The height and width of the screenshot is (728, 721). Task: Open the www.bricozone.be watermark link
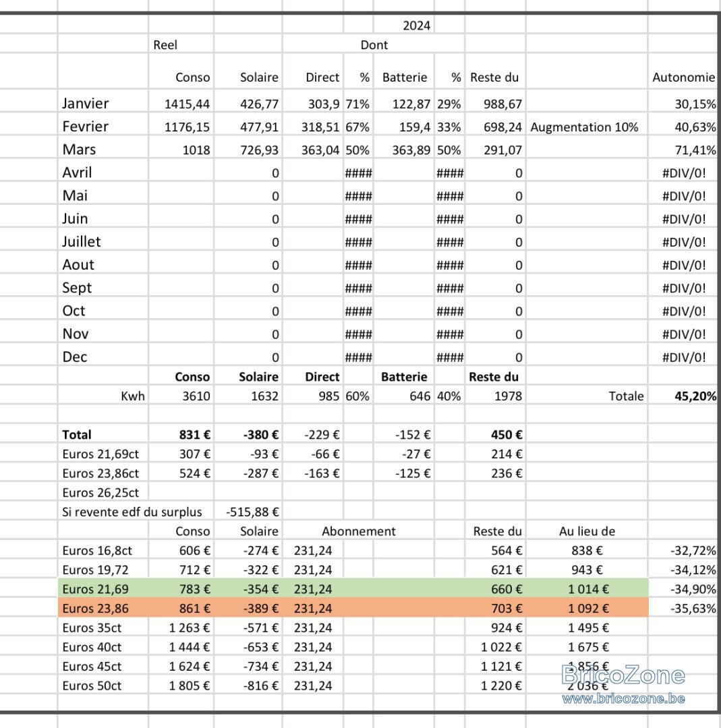[x=623, y=698]
